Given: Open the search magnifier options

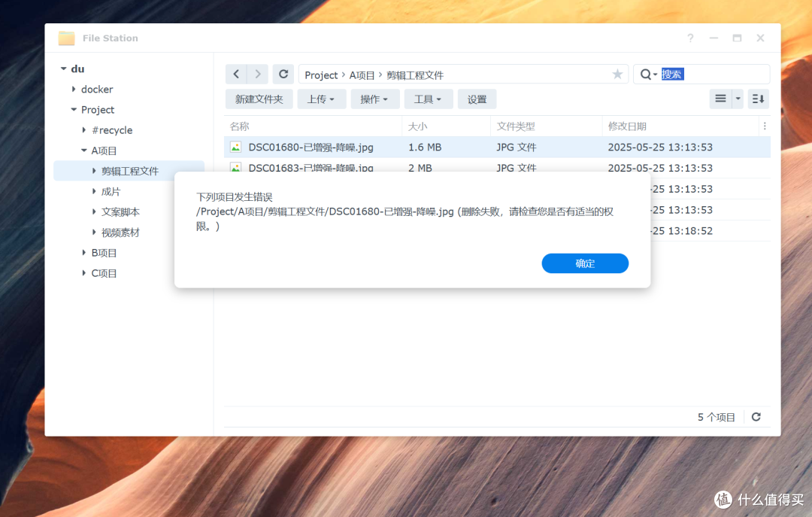Looking at the screenshot, I should (648, 75).
